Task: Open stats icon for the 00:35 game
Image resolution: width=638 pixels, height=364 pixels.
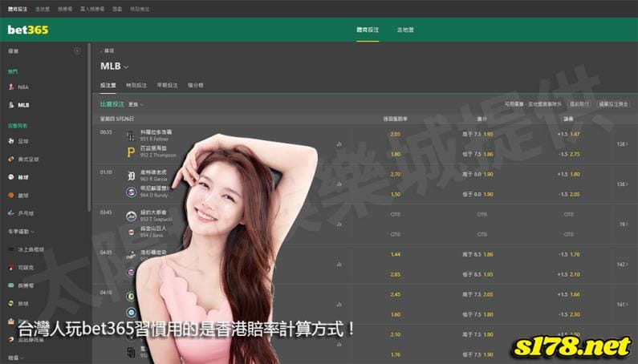Action: pyautogui.click(x=339, y=144)
